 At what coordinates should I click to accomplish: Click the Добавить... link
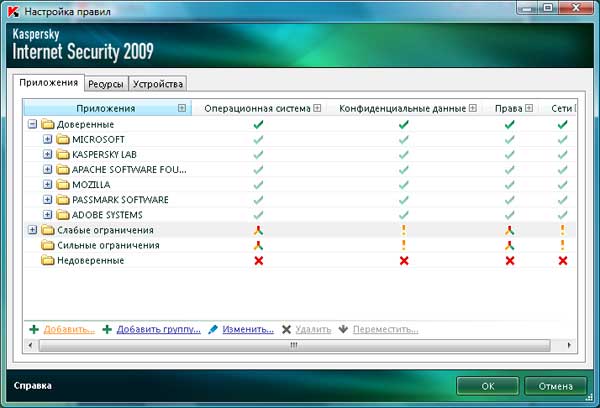click(69, 329)
